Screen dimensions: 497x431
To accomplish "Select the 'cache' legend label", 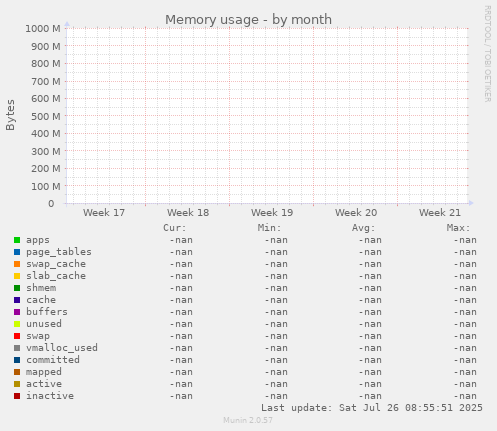I will (x=41, y=300).
